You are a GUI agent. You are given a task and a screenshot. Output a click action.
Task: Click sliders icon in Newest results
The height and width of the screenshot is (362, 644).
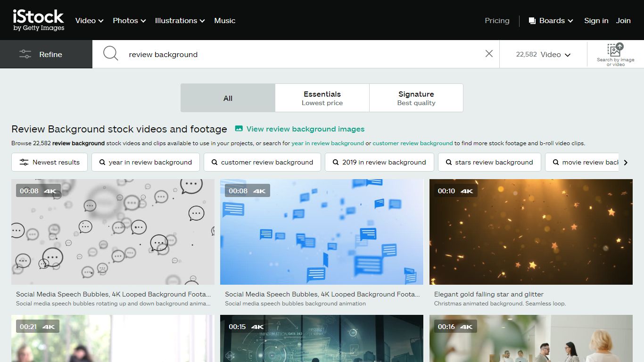point(24,162)
